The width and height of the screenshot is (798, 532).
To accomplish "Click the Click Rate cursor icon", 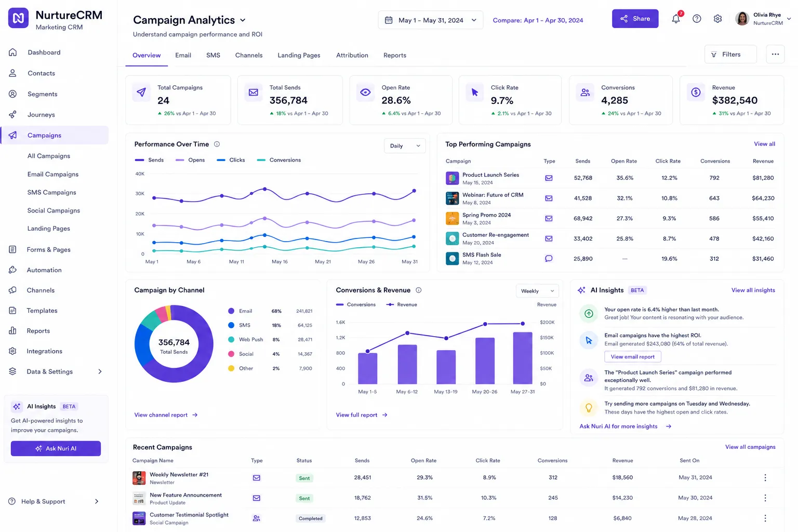I will coord(475,92).
